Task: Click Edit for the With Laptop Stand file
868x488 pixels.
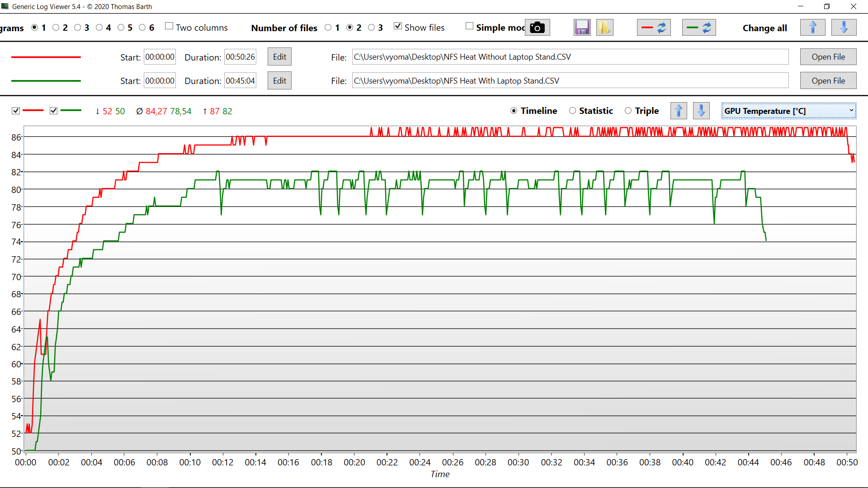Action: click(x=279, y=81)
